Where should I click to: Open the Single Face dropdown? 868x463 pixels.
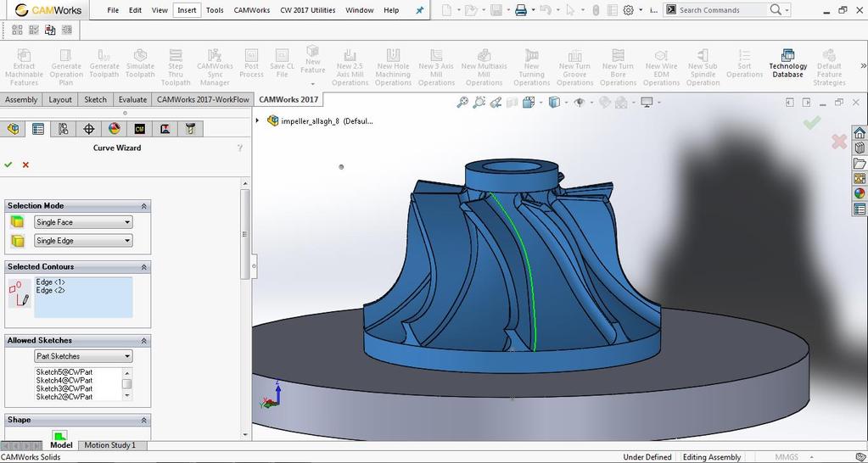83,222
